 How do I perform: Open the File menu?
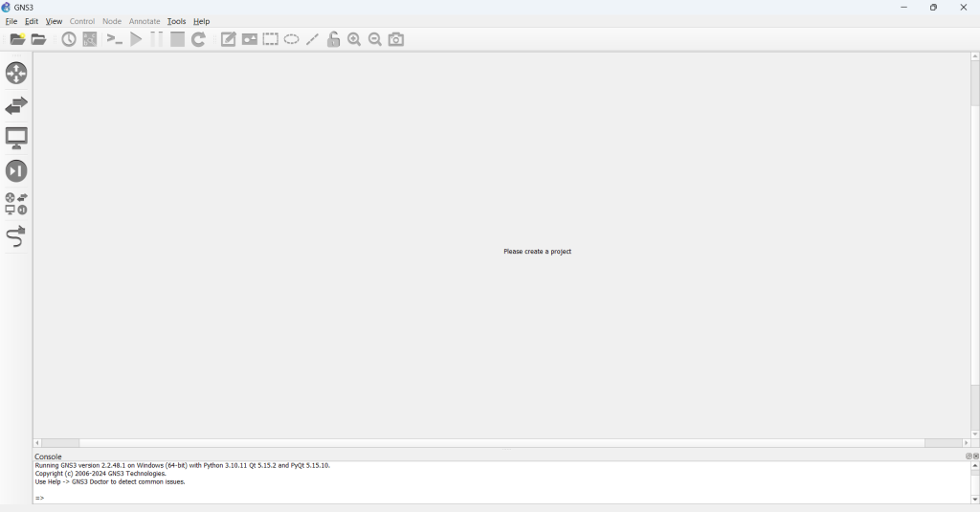click(x=11, y=21)
